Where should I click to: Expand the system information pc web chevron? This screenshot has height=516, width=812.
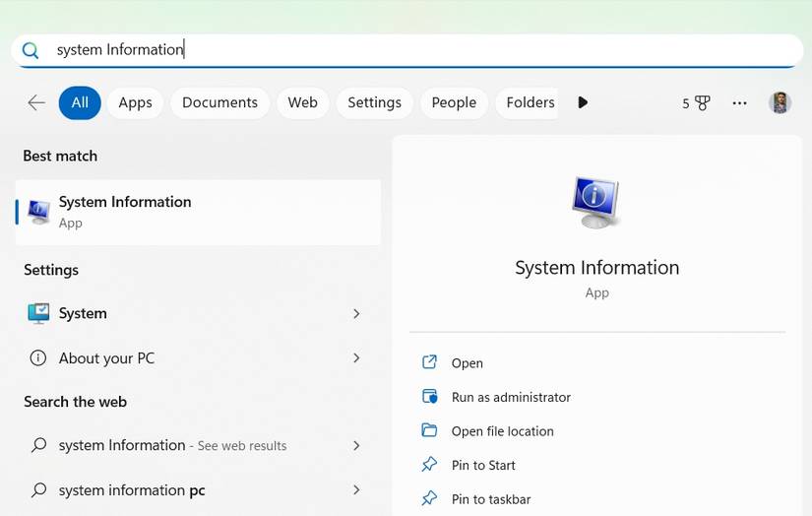coord(356,490)
